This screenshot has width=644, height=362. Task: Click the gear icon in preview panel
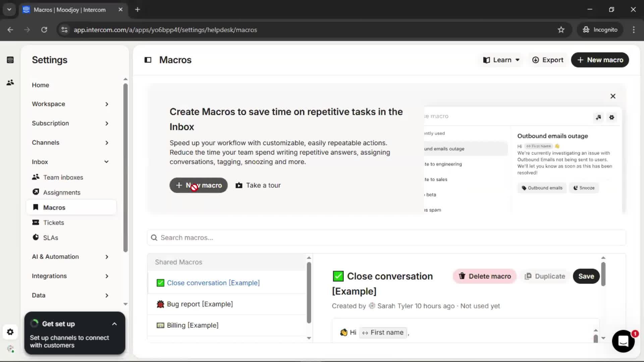pos(612,117)
